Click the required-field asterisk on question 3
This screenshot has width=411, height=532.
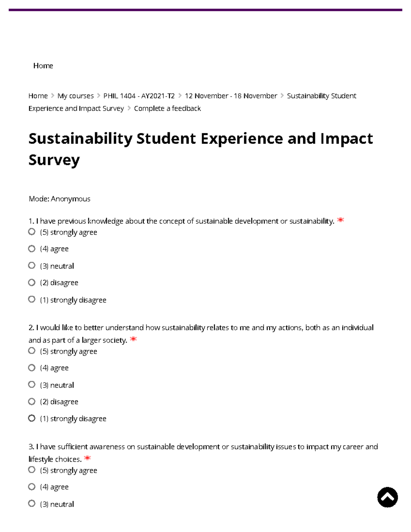88,458
